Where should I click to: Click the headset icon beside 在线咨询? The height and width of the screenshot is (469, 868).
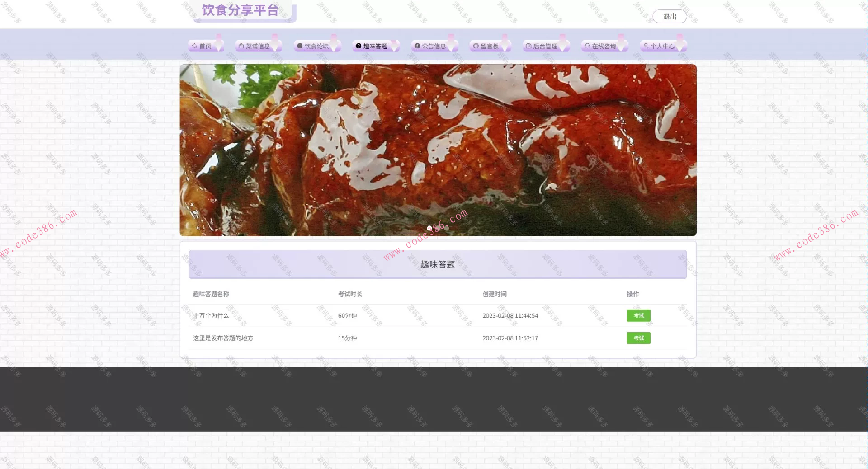[587, 46]
